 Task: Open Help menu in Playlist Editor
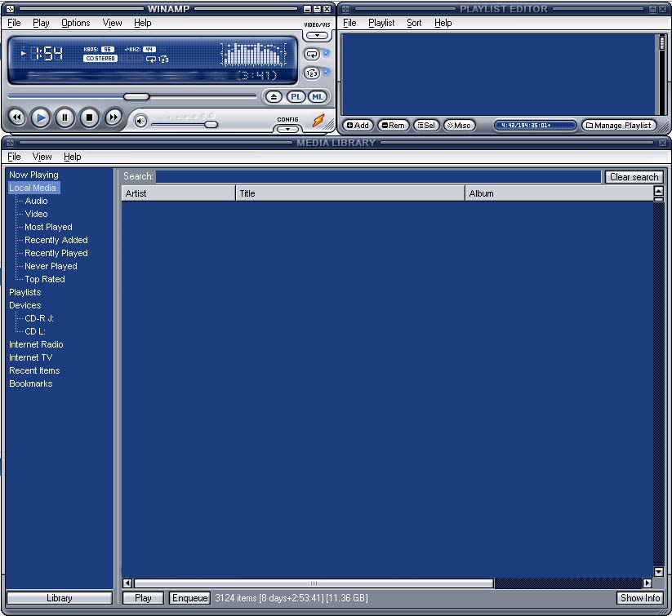click(443, 23)
